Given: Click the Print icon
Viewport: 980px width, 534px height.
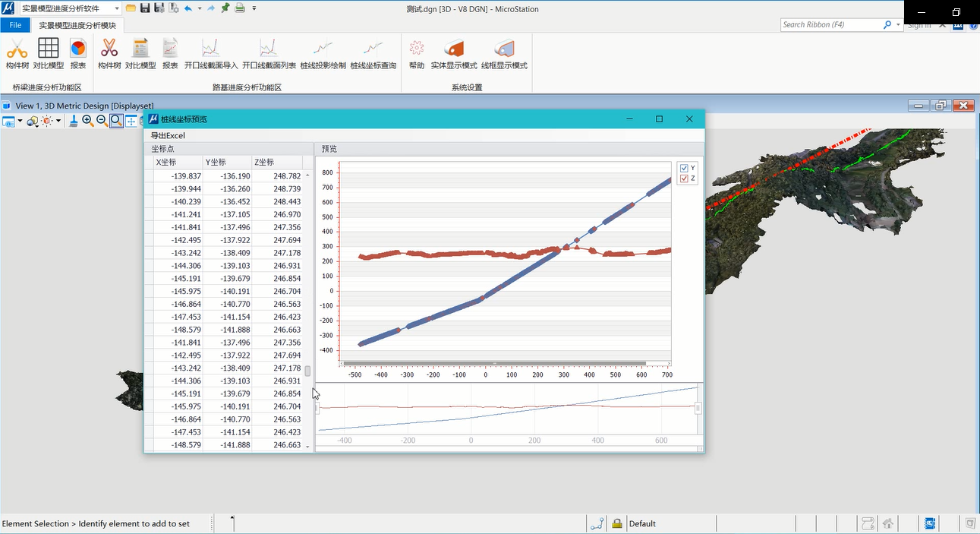Looking at the screenshot, I should pyautogui.click(x=240, y=8).
